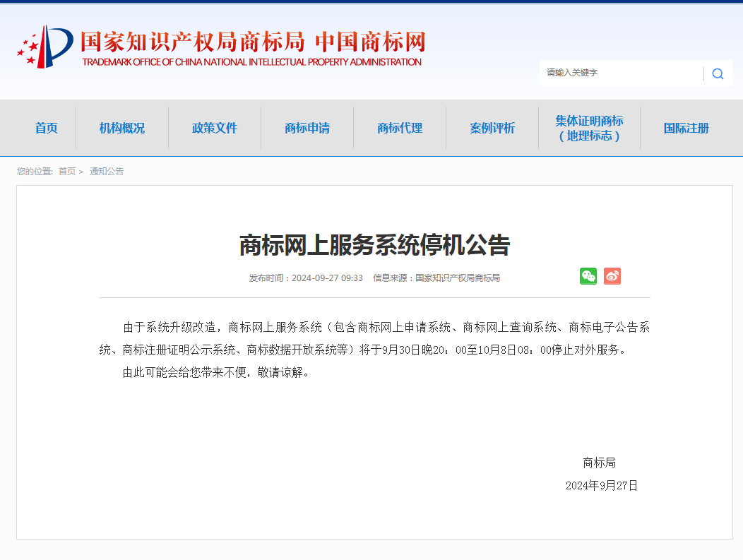The image size is (743, 560).
Task: Click the 国家知识产权局商标局 中国商标网 header title
Action: (x=253, y=42)
